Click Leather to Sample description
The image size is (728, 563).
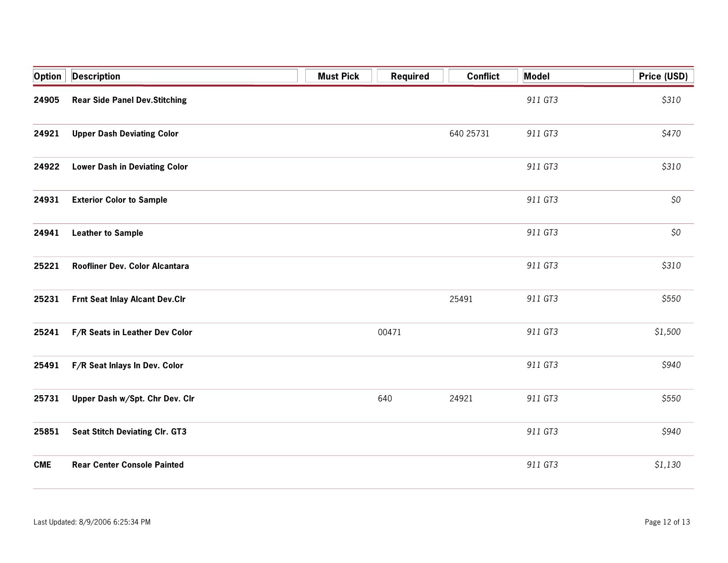108,233
